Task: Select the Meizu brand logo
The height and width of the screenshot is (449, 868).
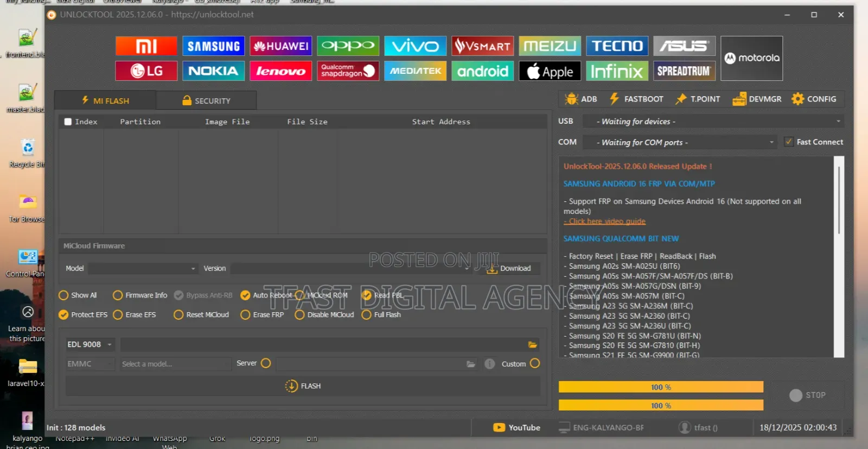Action: [550, 46]
